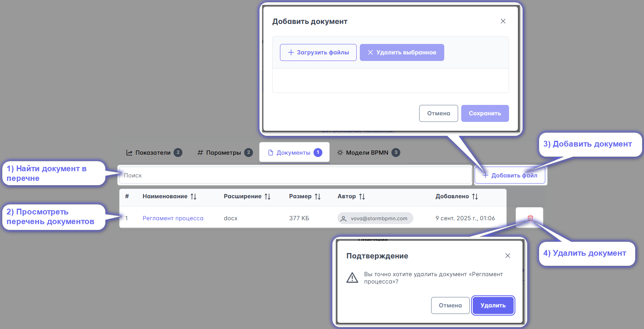Cancel the Добавить документ dialog

coord(438,113)
